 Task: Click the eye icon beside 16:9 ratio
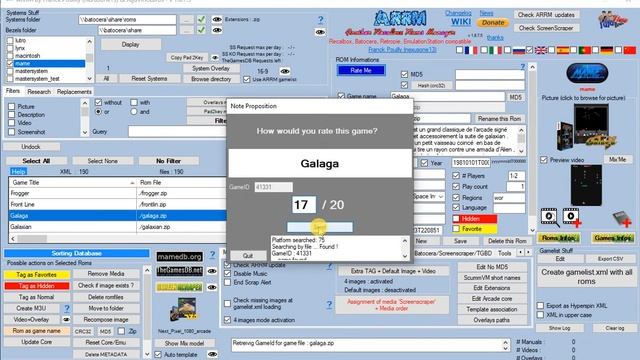tap(284, 71)
